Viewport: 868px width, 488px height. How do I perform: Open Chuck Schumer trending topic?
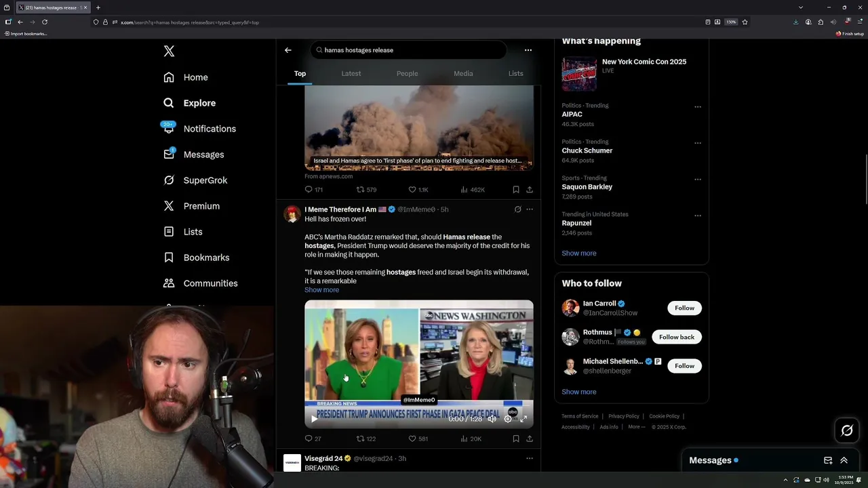[587, 150]
